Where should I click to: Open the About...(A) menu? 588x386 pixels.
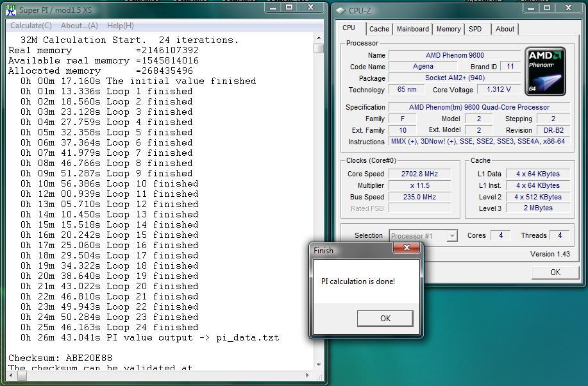(79, 26)
